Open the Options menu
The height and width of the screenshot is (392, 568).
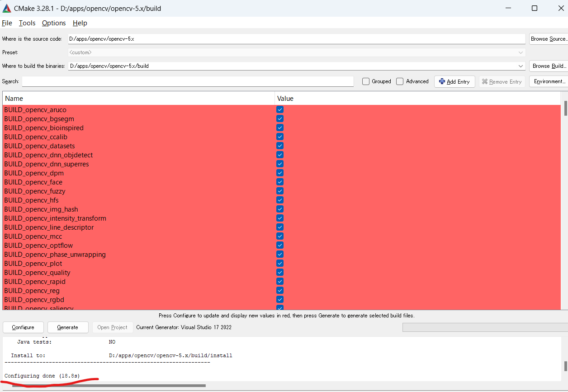click(54, 23)
